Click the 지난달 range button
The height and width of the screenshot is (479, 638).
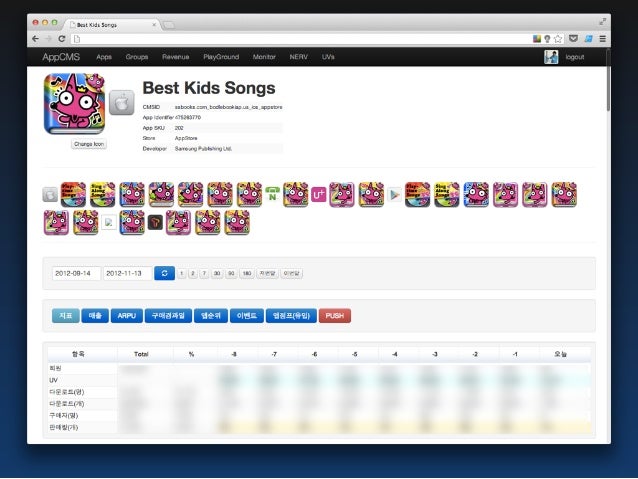(x=267, y=273)
